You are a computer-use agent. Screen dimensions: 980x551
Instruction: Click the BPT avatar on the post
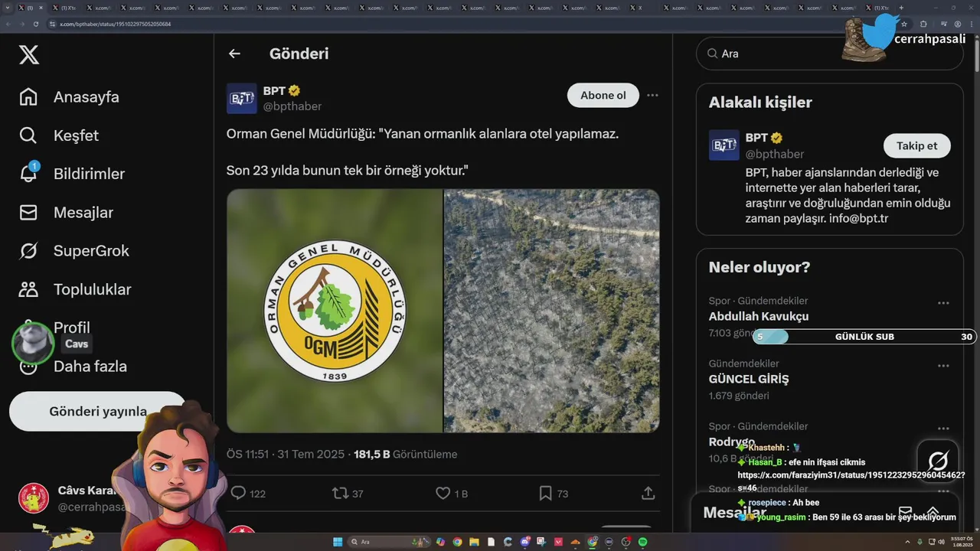pos(242,98)
